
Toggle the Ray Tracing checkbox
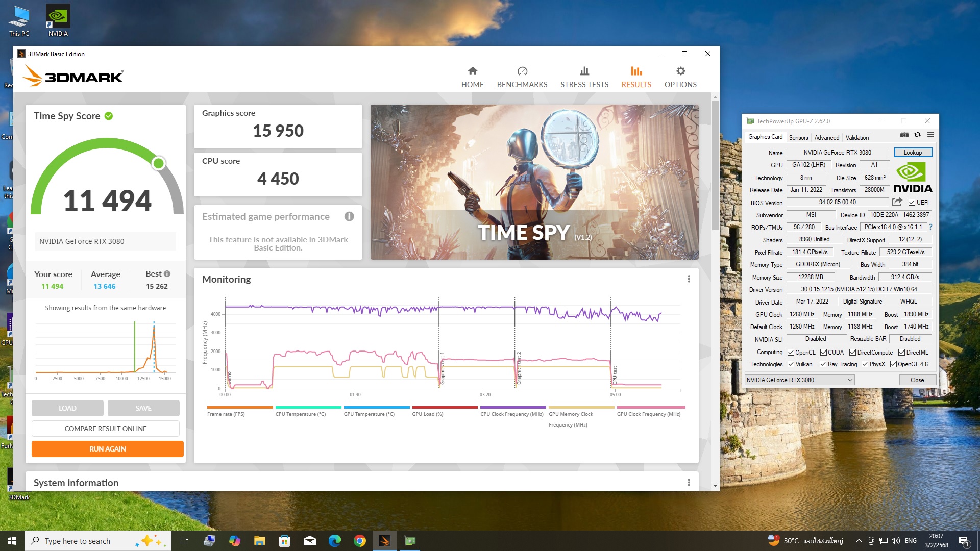click(823, 364)
